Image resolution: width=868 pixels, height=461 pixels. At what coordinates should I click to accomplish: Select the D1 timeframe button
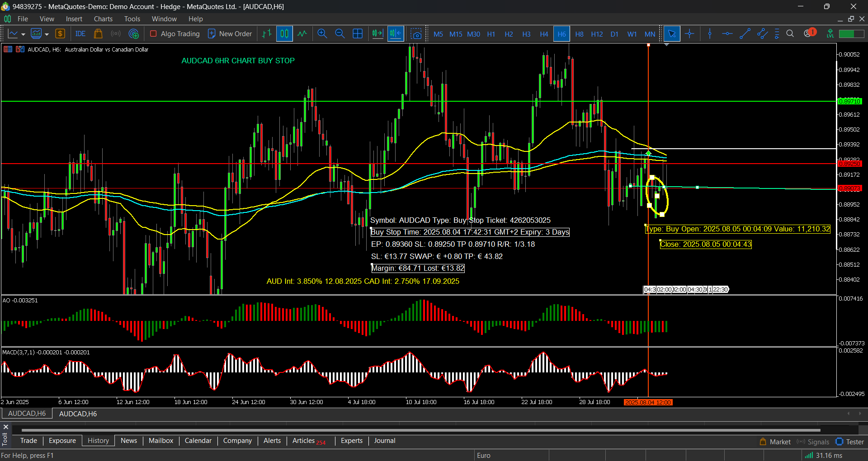(x=614, y=34)
